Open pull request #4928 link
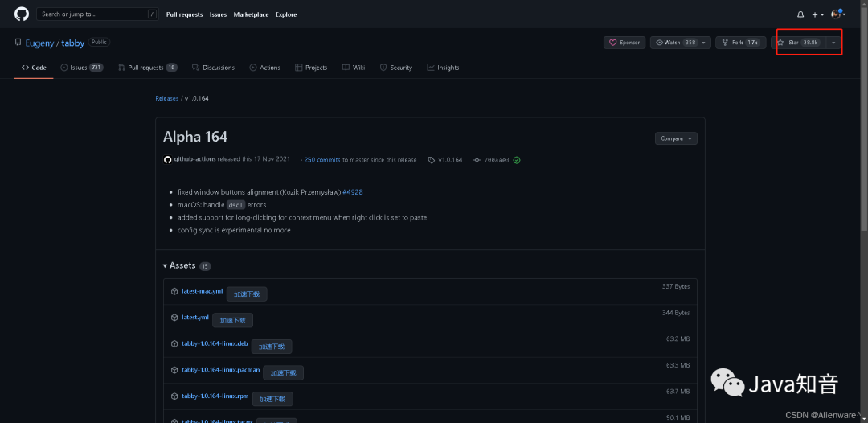868x423 pixels. click(x=353, y=192)
